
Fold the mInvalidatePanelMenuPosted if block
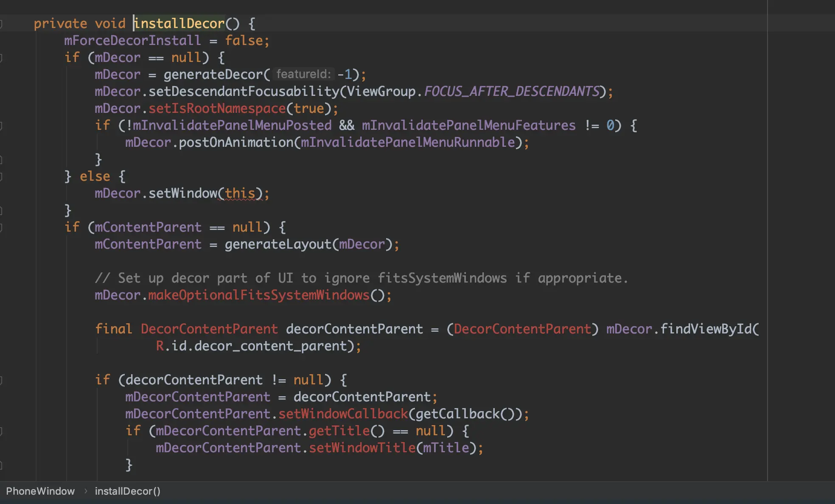pyautogui.click(x=1, y=126)
